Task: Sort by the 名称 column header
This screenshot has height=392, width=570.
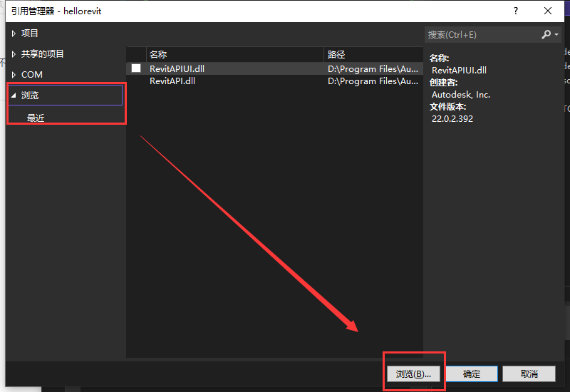Action: tap(235, 55)
